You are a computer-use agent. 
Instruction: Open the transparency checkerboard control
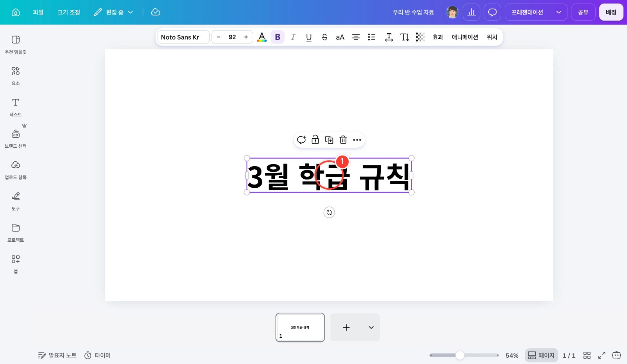(x=420, y=37)
